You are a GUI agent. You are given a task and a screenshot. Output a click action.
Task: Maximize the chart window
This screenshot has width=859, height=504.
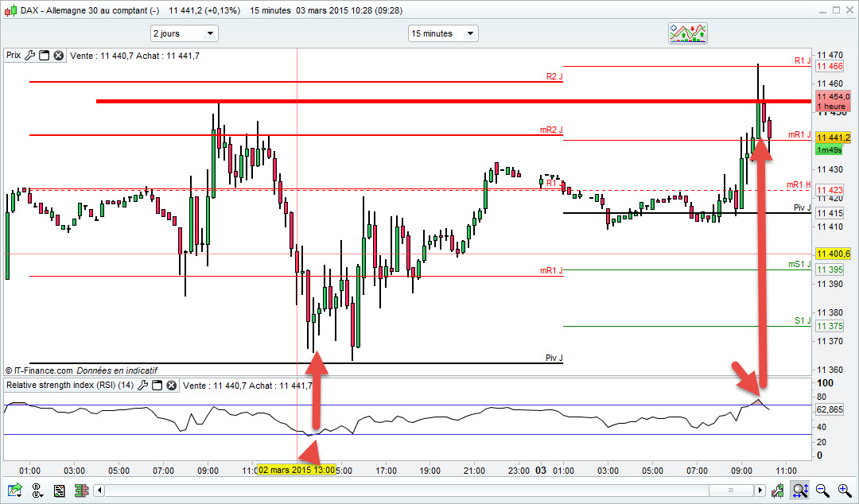pos(836,10)
